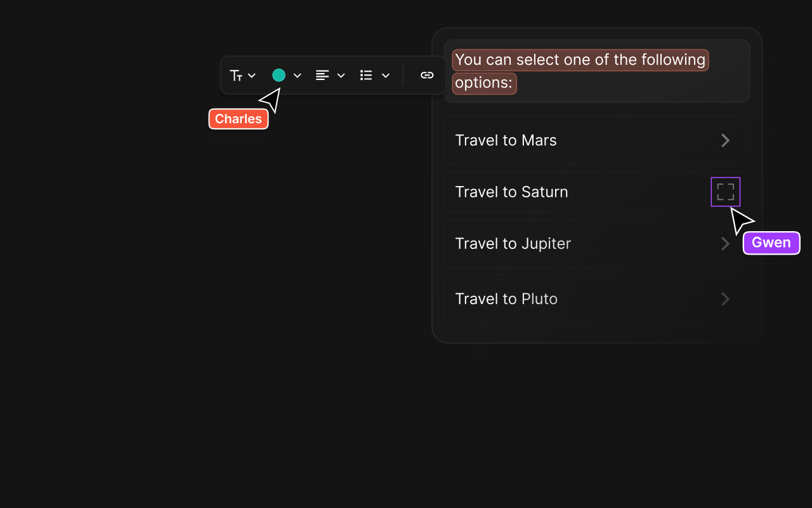
Task: Click the teal color swatch
Action: point(278,75)
